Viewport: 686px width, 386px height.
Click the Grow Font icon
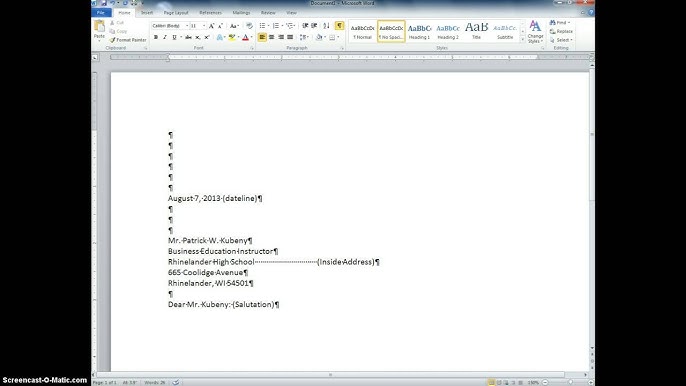[x=211, y=26]
